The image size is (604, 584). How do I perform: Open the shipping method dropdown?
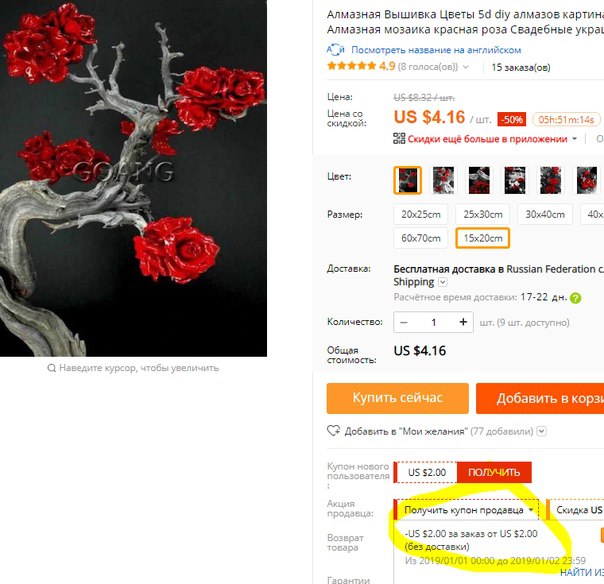(x=443, y=282)
